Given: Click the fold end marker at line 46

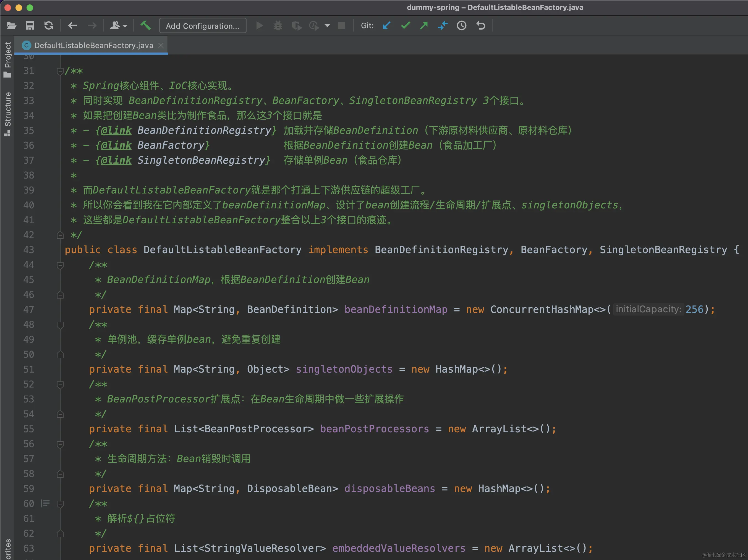Looking at the screenshot, I should 60,295.
